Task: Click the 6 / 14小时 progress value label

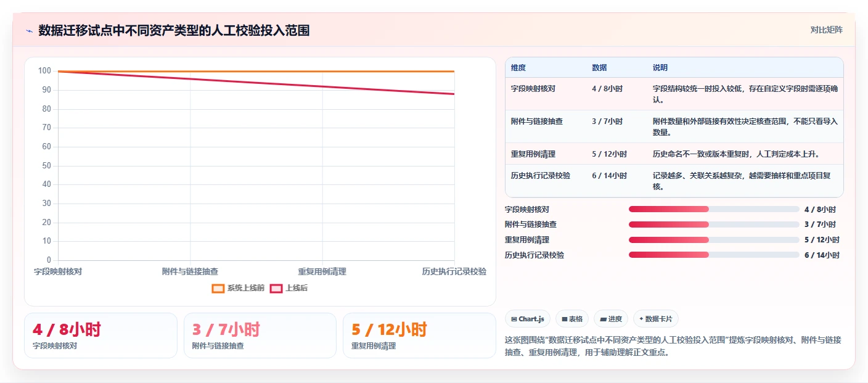Action: point(822,255)
